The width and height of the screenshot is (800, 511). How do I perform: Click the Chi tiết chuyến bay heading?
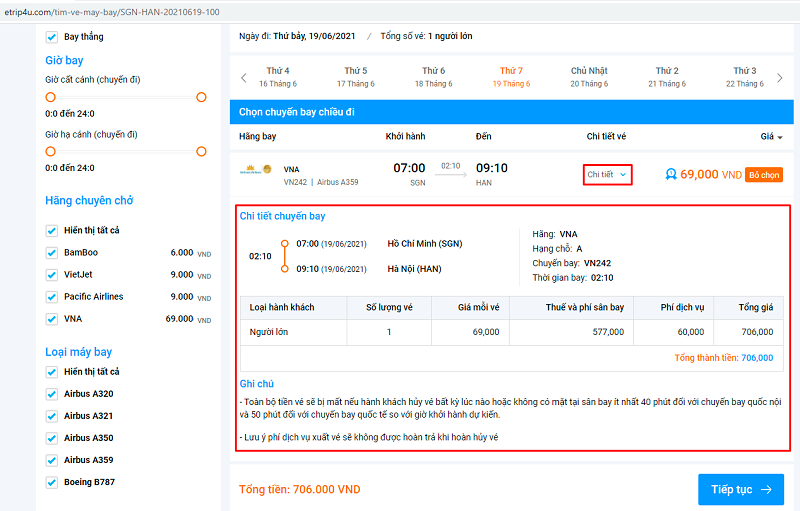click(x=282, y=216)
